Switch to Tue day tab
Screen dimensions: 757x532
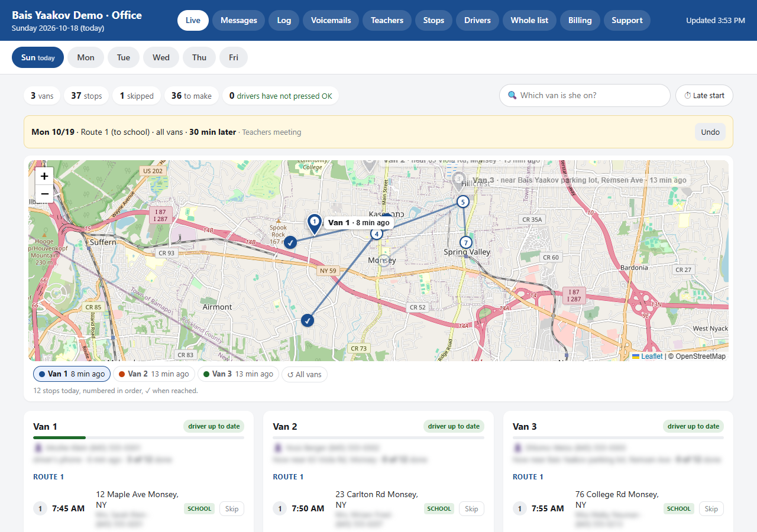(124, 57)
